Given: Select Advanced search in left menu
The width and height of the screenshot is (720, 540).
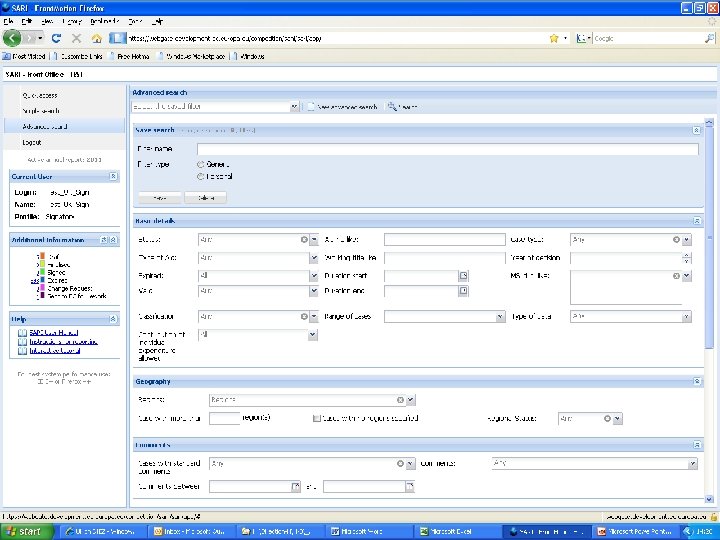Looking at the screenshot, I should click(64, 126).
